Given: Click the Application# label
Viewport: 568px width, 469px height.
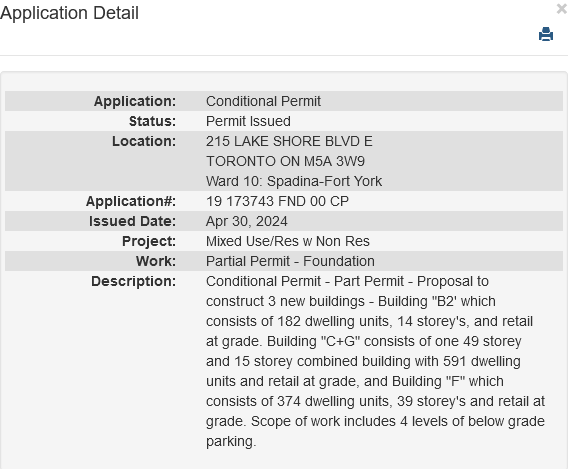Looking at the screenshot, I should [131, 201].
